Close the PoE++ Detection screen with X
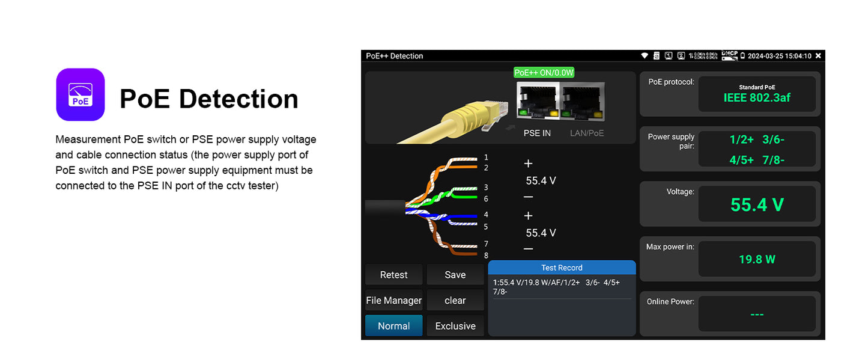868x356 pixels. (x=818, y=56)
